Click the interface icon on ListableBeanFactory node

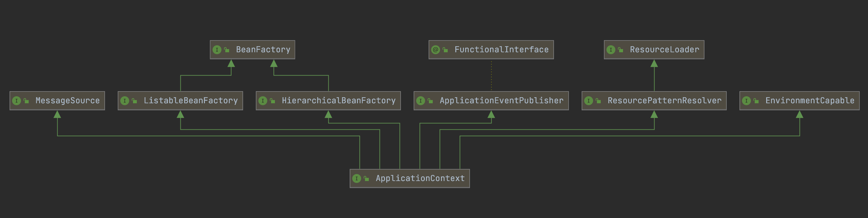click(125, 101)
